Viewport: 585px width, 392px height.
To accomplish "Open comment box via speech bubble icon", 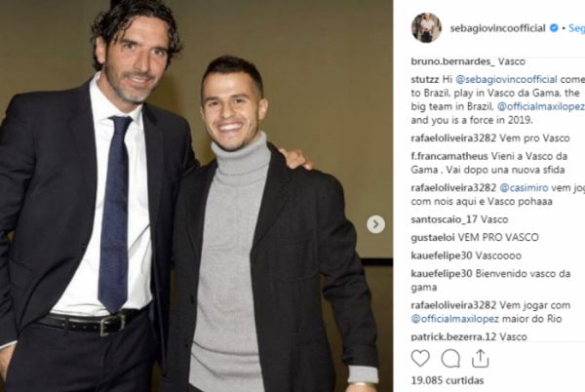I will 450,359.
